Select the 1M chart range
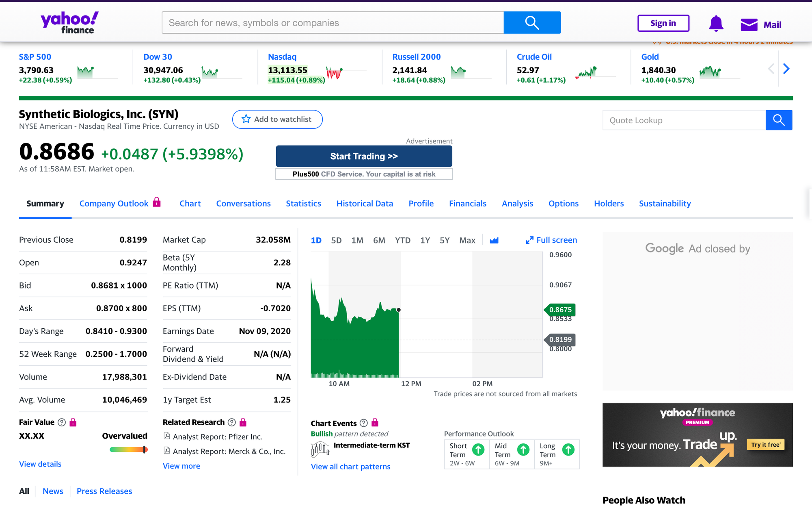Image resolution: width=812 pixels, height=508 pixels. [x=357, y=240]
